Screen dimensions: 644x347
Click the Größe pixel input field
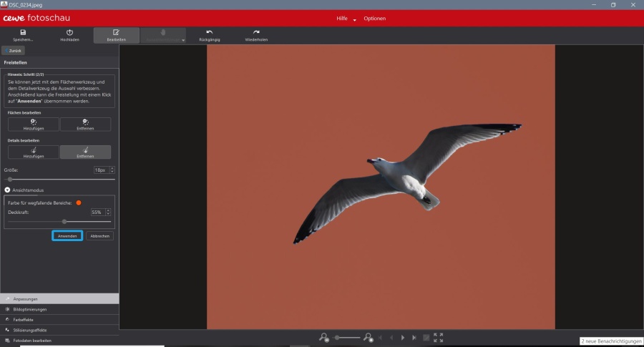(x=100, y=170)
